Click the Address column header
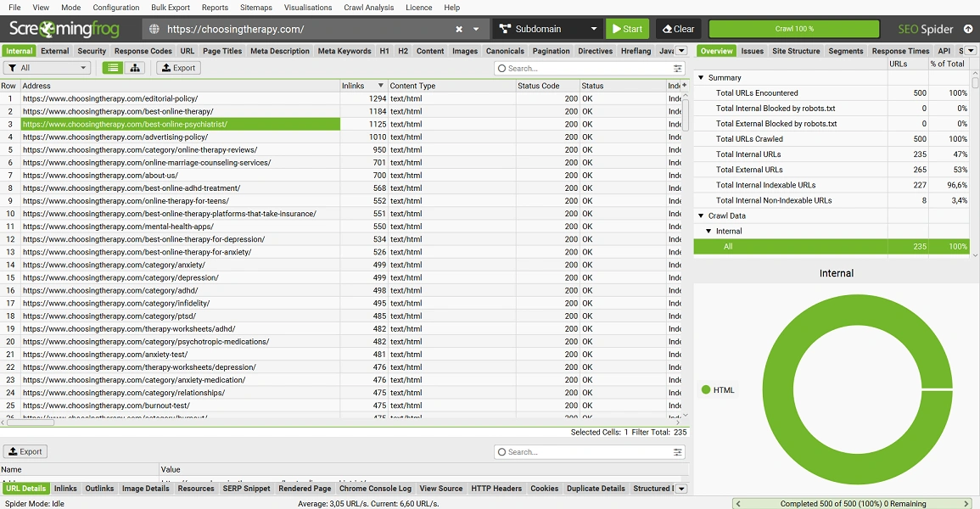Image resolution: width=980 pixels, height=509 pixels. [180, 86]
